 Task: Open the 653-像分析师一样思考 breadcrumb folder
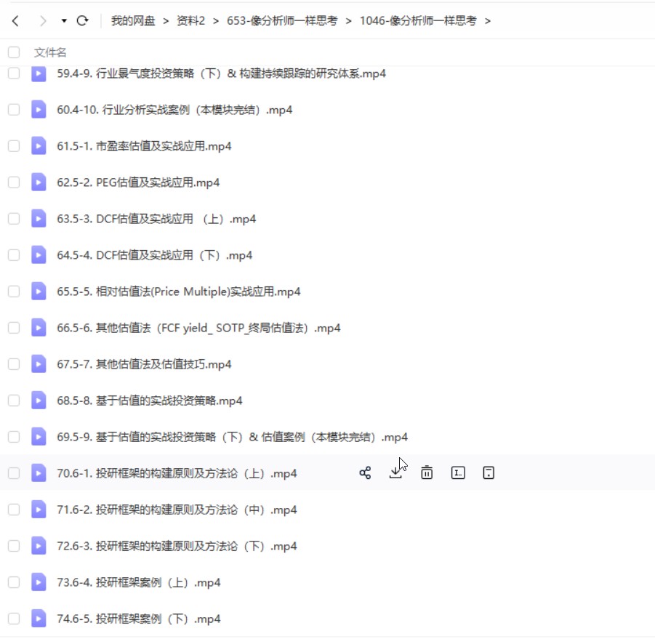click(x=282, y=20)
